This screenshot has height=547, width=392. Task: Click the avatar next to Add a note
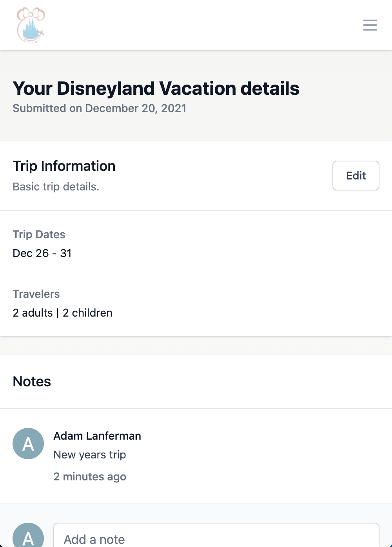coord(28,536)
